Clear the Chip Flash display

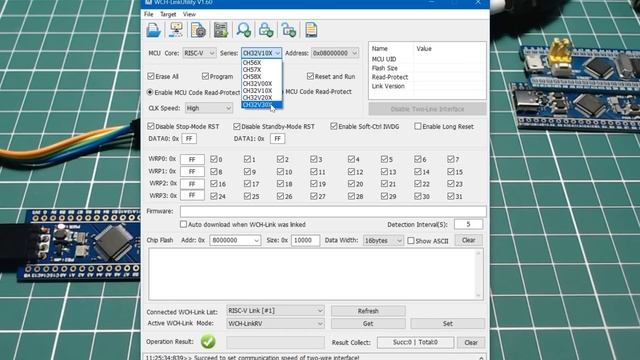pos(469,240)
